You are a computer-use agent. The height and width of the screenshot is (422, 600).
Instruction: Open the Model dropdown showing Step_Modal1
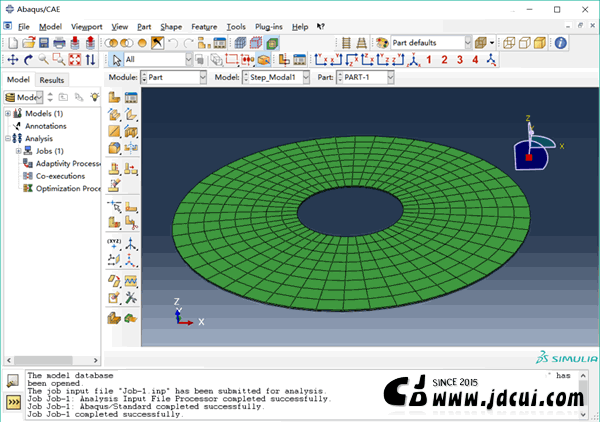point(276,77)
